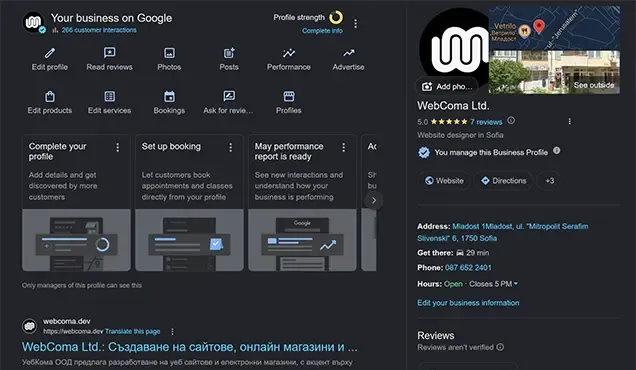Open Edit services list icon
This screenshot has height=370, width=636.
click(x=110, y=97)
